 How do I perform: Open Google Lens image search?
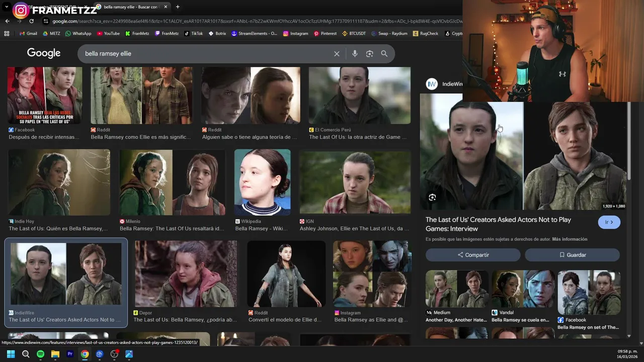(369, 54)
